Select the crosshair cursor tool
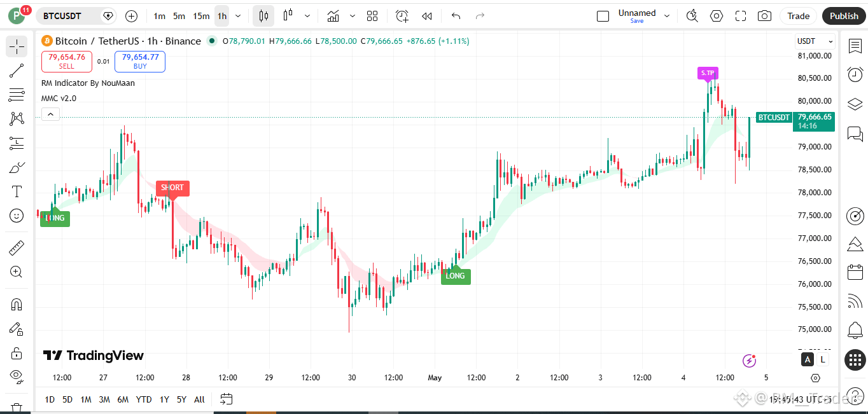 [17, 46]
